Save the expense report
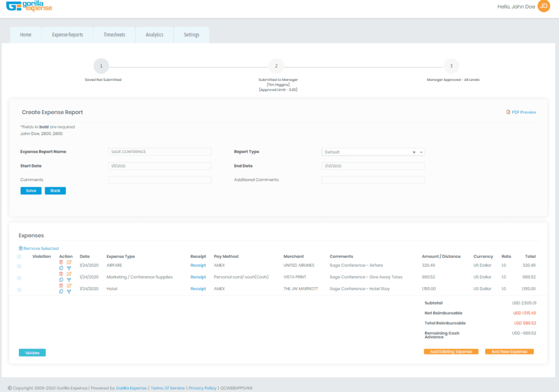559x392 pixels. pyautogui.click(x=30, y=191)
